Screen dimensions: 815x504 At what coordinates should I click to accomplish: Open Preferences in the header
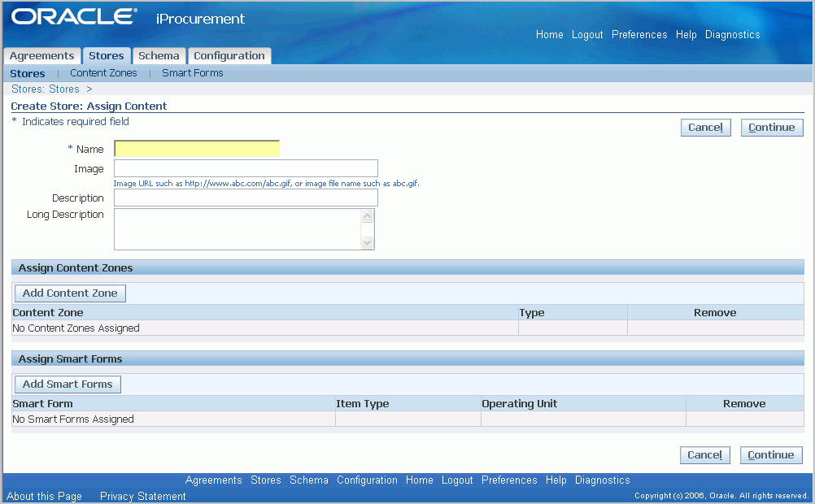tap(639, 34)
